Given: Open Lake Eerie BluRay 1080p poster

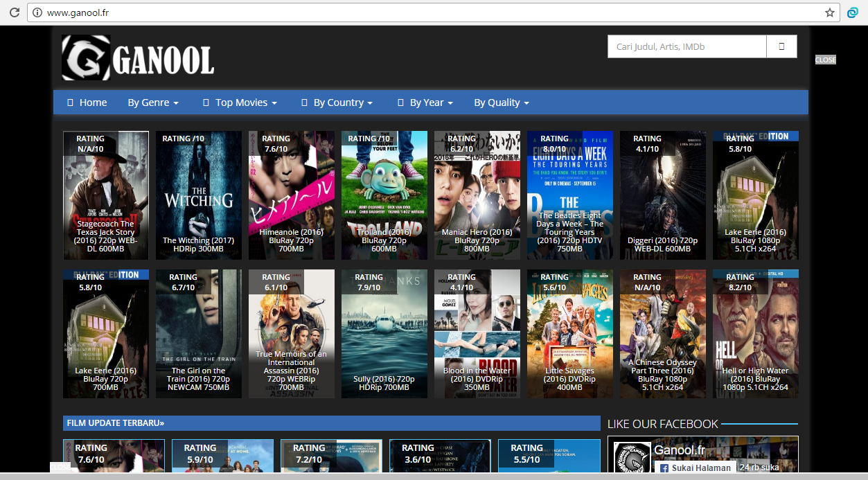Looking at the screenshot, I should coord(756,195).
